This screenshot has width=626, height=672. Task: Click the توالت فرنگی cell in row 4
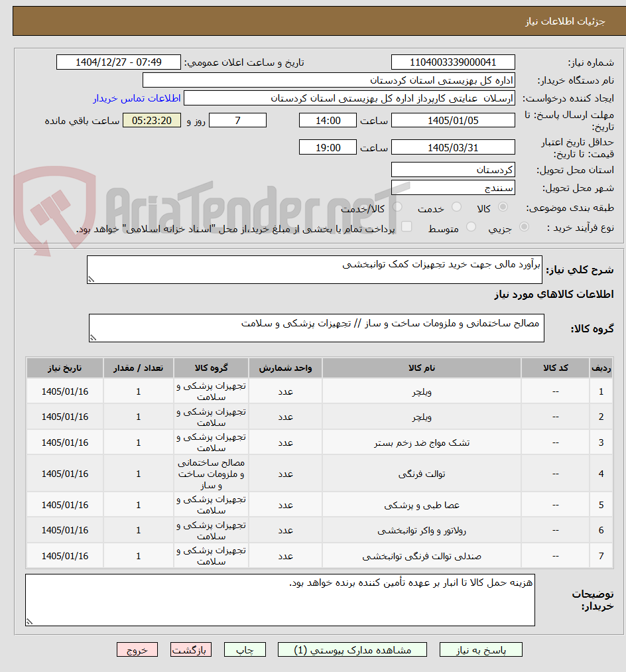coord(422,474)
